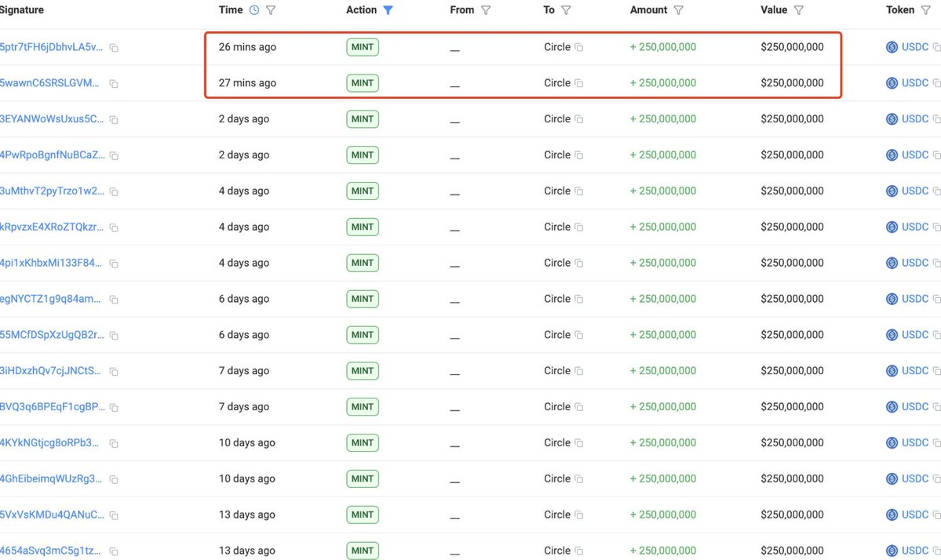Copy the signature of the last visible row
This screenshot has width=941, height=560.
(113, 551)
